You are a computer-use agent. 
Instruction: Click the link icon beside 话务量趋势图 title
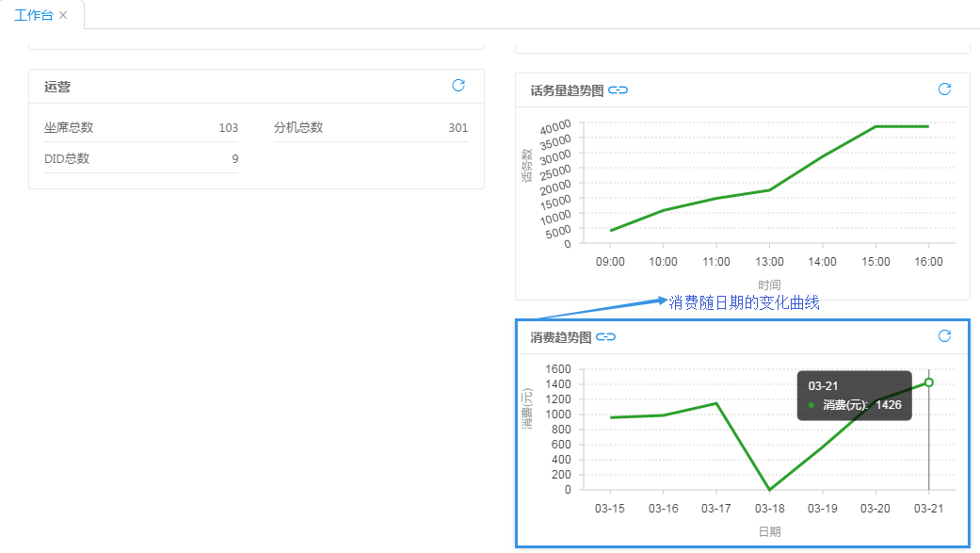coord(617,89)
